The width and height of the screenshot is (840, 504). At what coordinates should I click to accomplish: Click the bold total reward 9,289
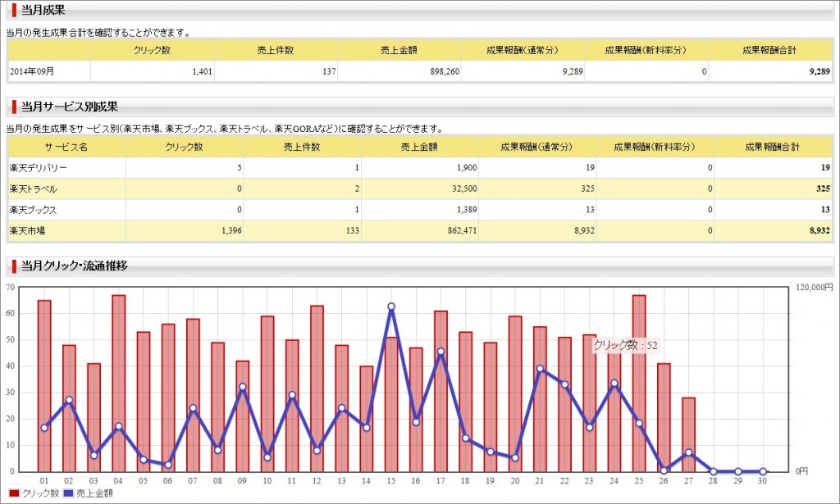819,71
